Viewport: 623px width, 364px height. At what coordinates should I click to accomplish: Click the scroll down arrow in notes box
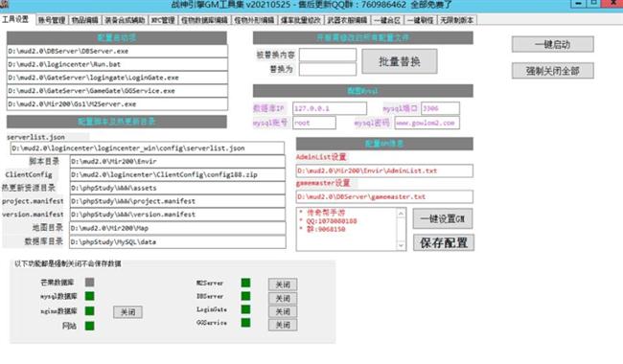coord(401,245)
